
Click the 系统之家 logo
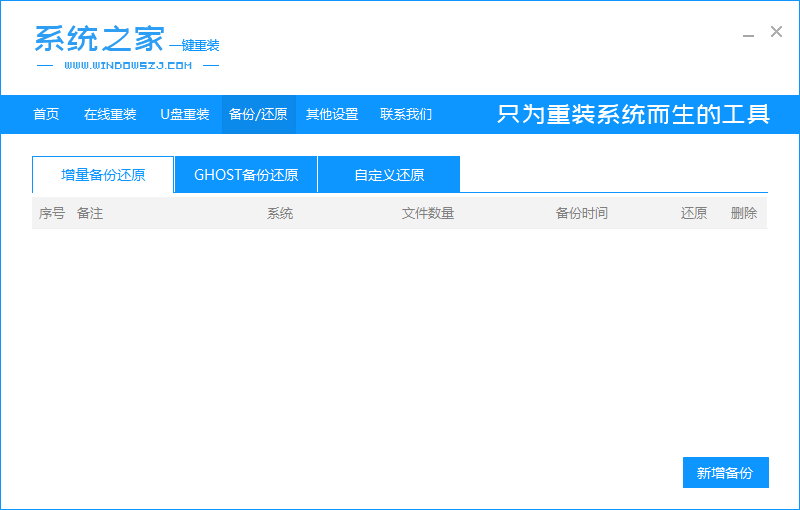point(128,47)
